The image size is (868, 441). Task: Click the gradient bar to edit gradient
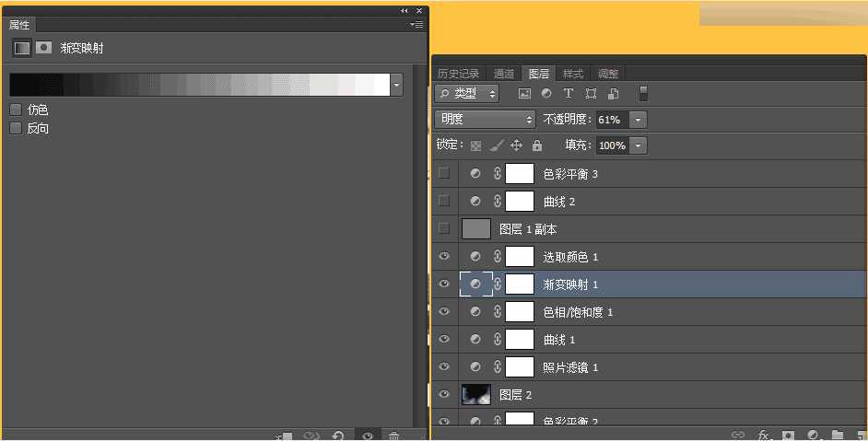click(x=199, y=85)
